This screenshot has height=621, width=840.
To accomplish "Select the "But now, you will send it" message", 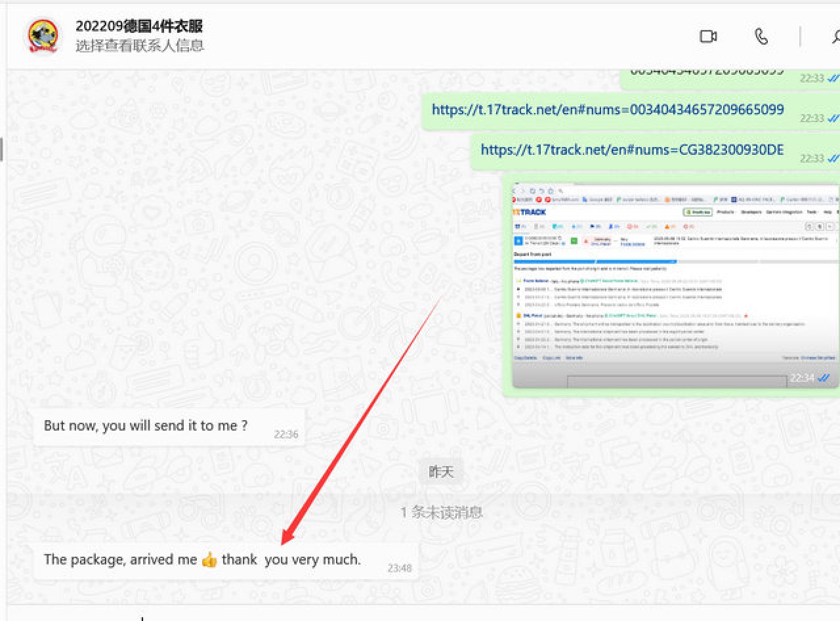I will (x=146, y=425).
